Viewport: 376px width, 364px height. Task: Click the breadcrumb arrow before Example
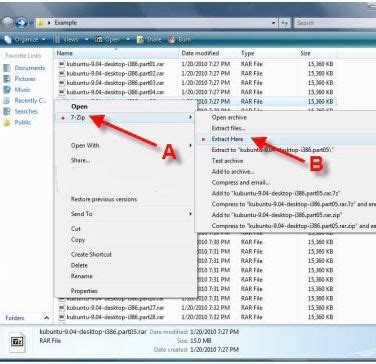(x=50, y=23)
